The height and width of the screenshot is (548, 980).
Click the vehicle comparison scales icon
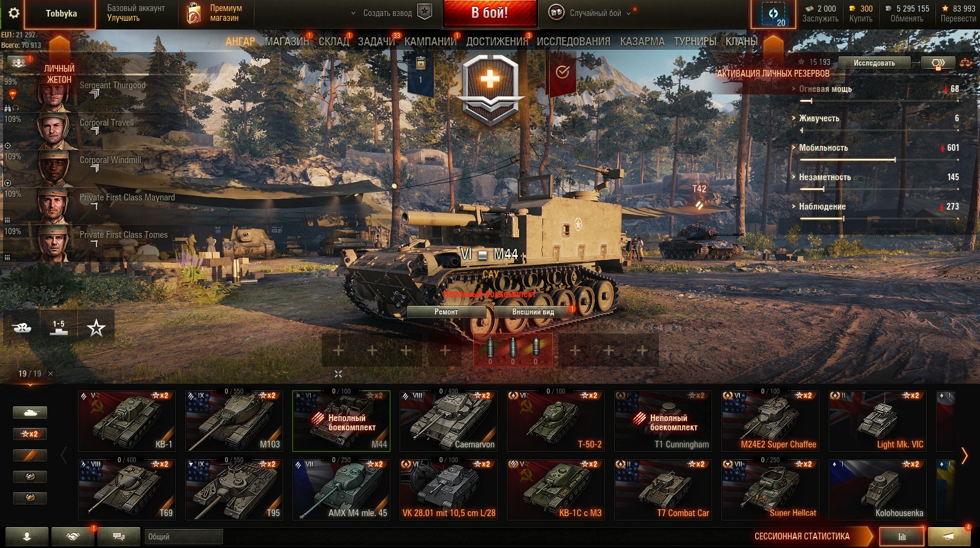[x=966, y=63]
